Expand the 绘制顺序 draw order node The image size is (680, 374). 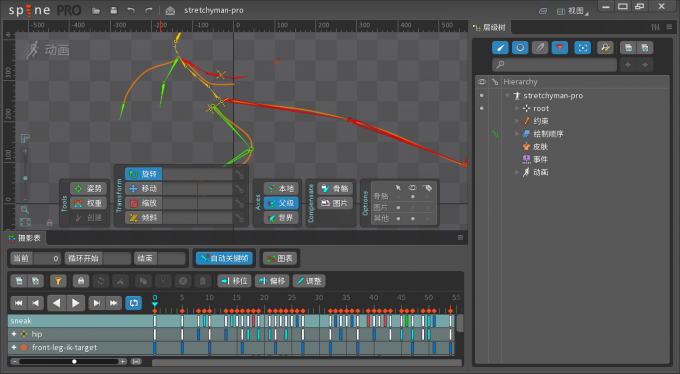click(x=517, y=134)
